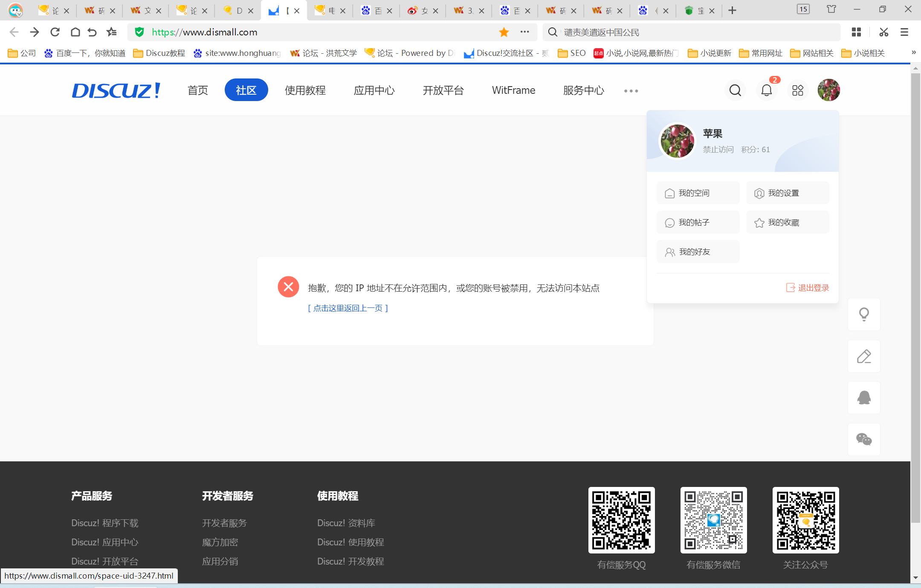
Task: Click the QQ penguin icon in sidebar
Action: point(864,397)
